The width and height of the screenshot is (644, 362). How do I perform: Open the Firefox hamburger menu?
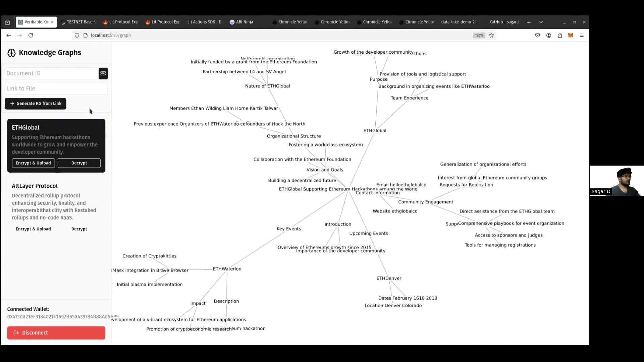click(582, 35)
